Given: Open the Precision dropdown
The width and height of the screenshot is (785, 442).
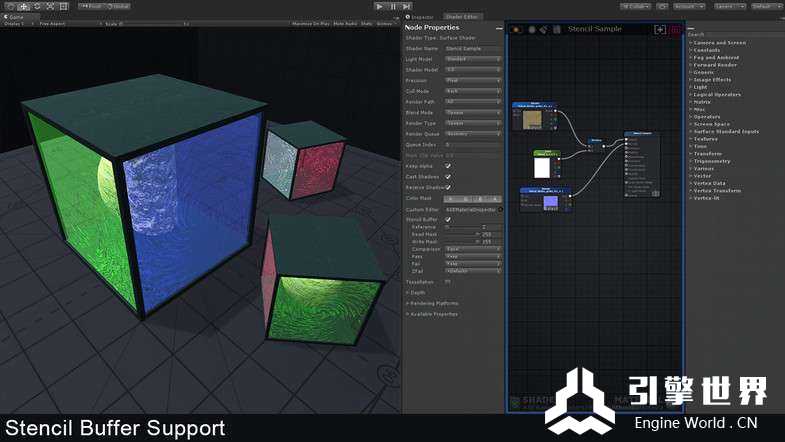Looking at the screenshot, I should (x=473, y=81).
